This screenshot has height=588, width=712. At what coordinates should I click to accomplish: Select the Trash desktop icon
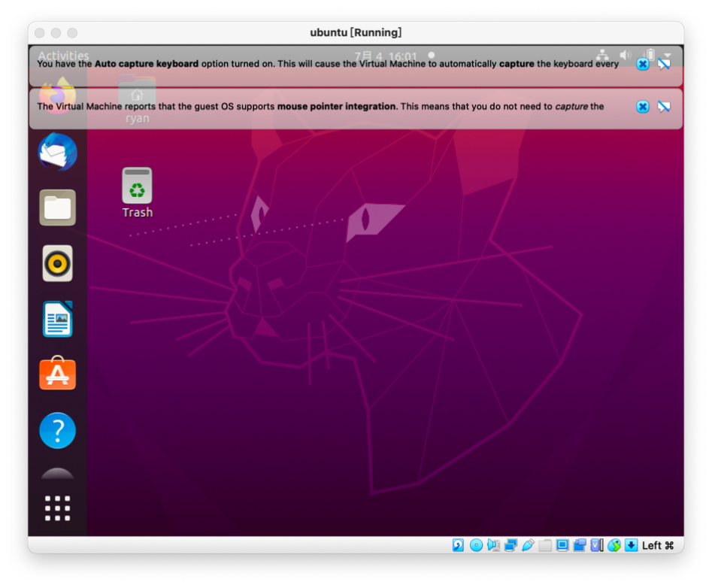coord(137,192)
